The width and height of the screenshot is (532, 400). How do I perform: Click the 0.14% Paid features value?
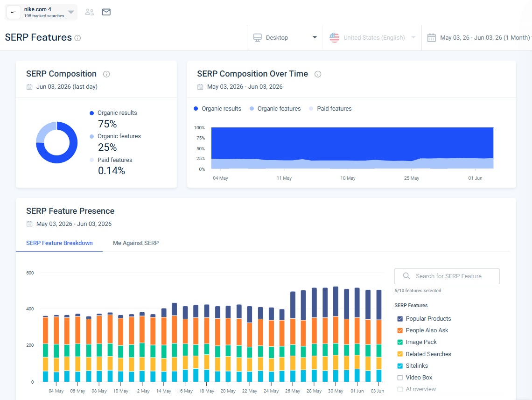(x=111, y=171)
